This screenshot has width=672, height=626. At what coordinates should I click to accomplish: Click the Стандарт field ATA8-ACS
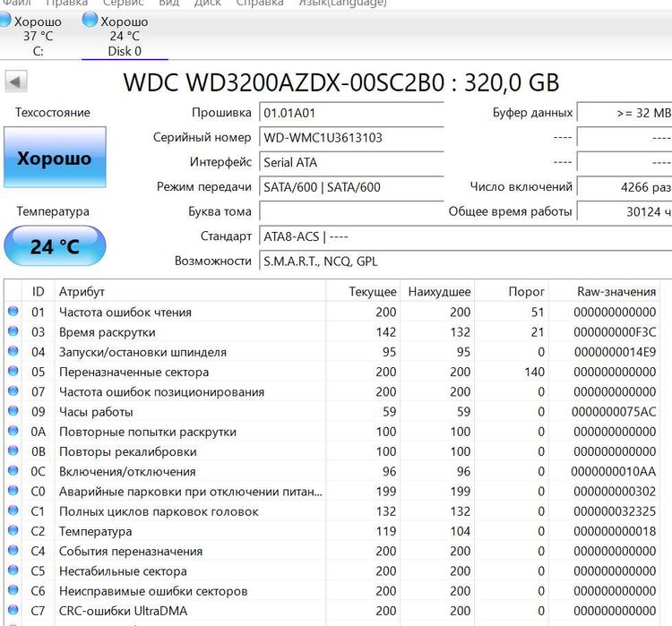click(x=465, y=237)
